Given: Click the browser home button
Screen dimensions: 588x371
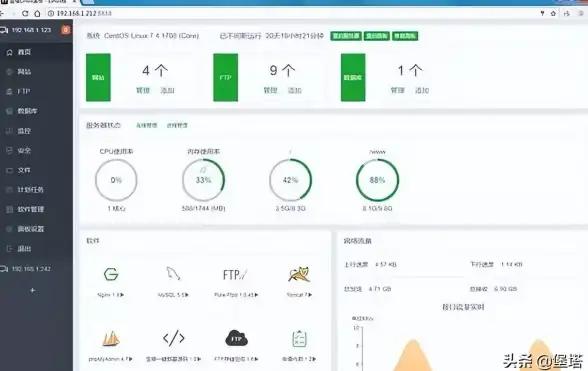Looking at the screenshot, I should pos(37,14).
